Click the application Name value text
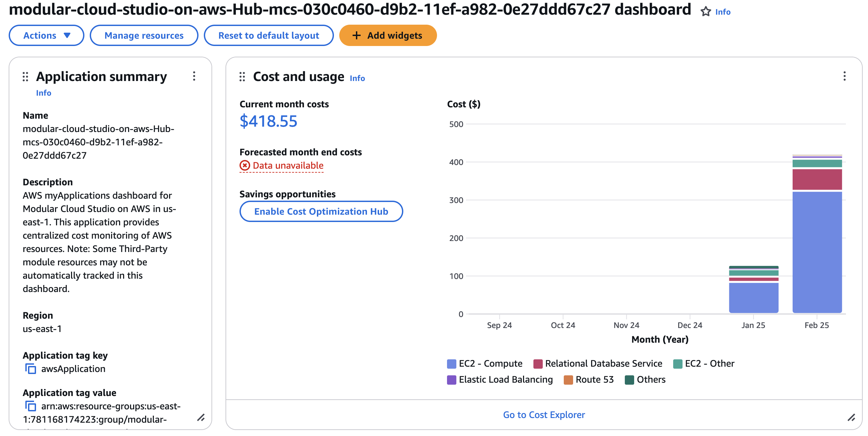The height and width of the screenshot is (436, 868). click(98, 142)
